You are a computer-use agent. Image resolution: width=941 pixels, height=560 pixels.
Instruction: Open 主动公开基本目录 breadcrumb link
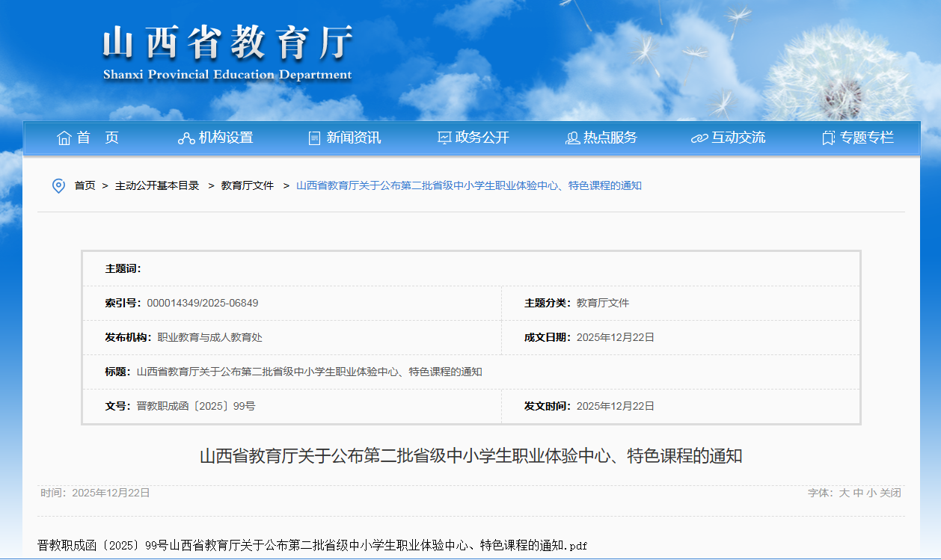[x=156, y=185]
